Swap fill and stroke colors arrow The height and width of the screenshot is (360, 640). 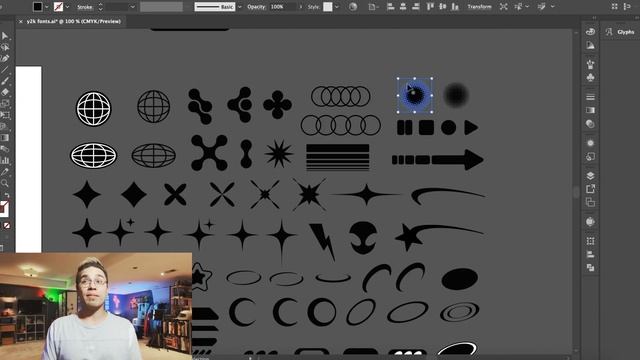pyautogui.click(x=7, y=196)
